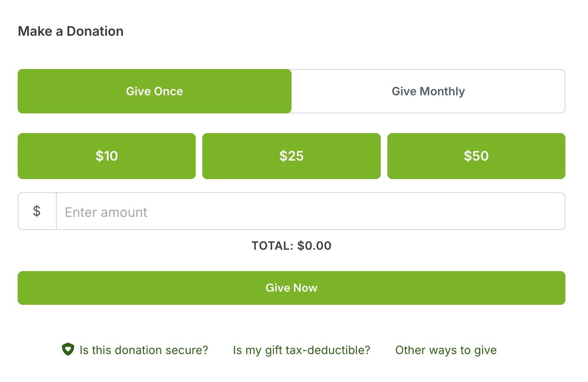This screenshot has width=588, height=382.
Task: Click the Make a Donation heading
Action: point(71,31)
